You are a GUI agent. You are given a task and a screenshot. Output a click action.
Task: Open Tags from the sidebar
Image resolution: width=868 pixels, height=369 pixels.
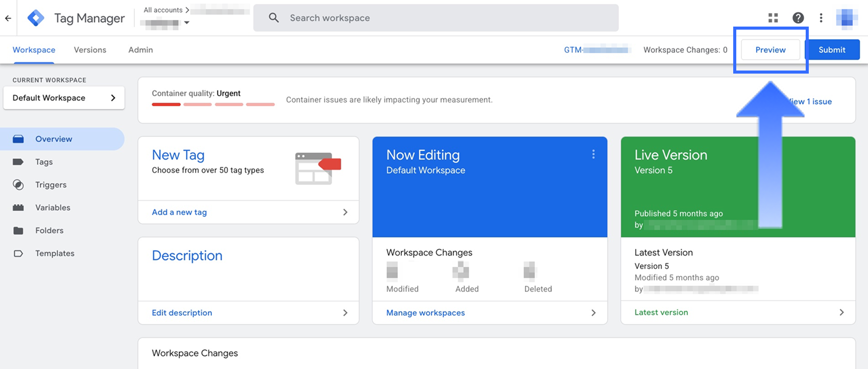tap(44, 162)
